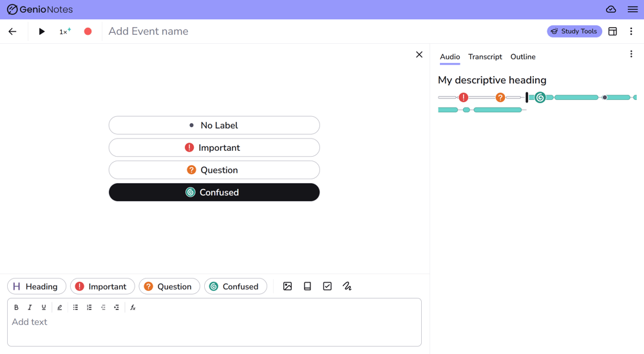Insert an image using the picture icon
This screenshot has height=354, width=644.
point(287,286)
